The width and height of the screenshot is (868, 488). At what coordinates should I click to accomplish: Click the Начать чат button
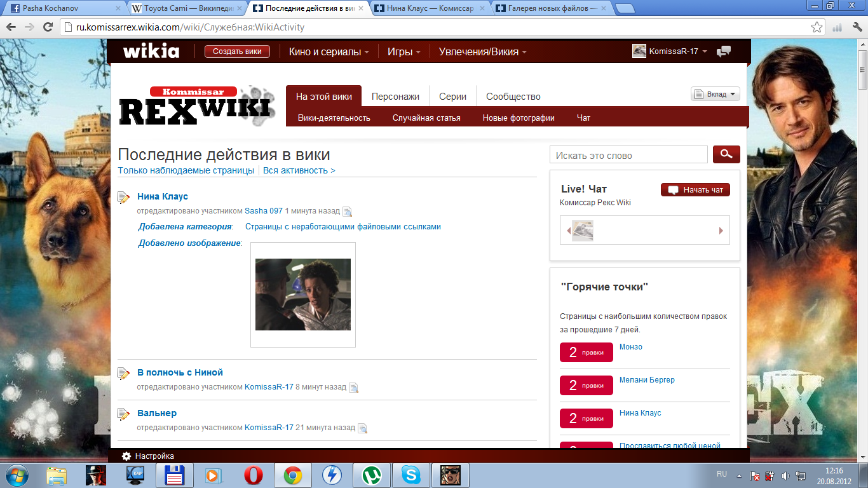click(695, 189)
